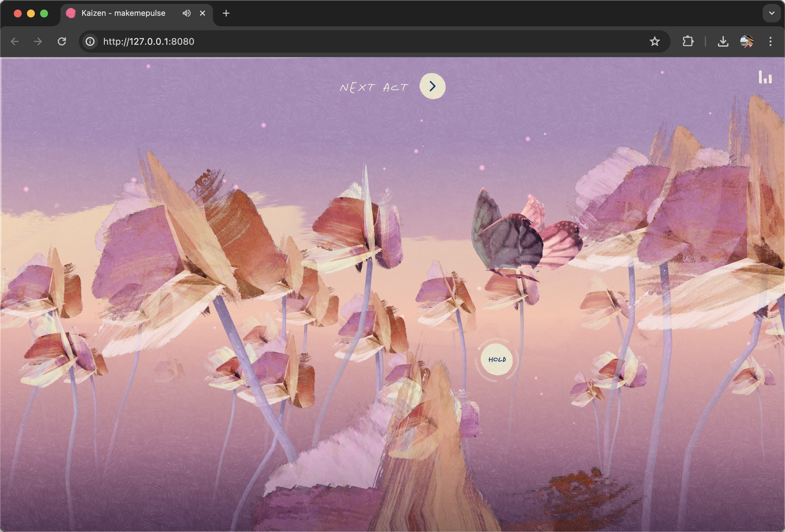The image size is (785, 532).
Task: Go forward to next page
Action: click(38, 41)
